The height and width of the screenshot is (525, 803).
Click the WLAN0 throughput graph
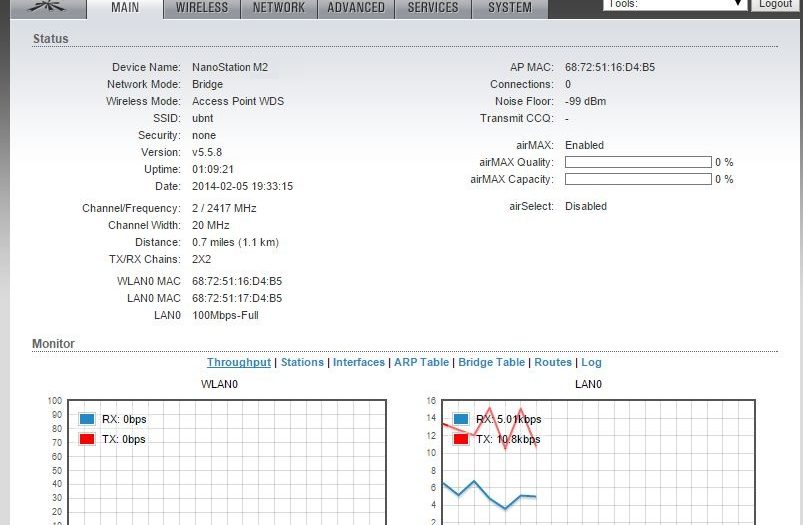click(227, 462)
